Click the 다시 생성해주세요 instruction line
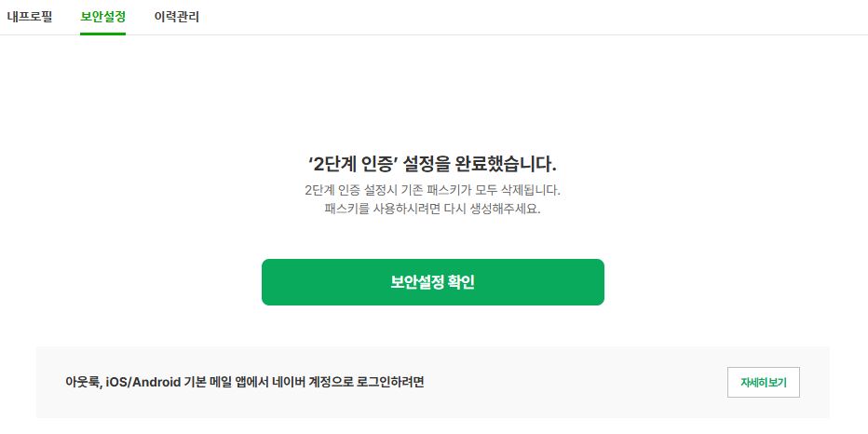 432,209
